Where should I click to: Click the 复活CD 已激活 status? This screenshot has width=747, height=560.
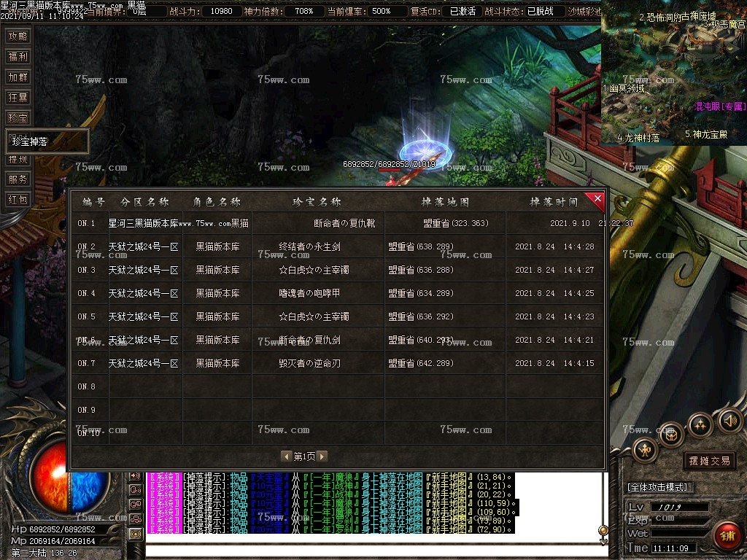[x=462, y=11]
